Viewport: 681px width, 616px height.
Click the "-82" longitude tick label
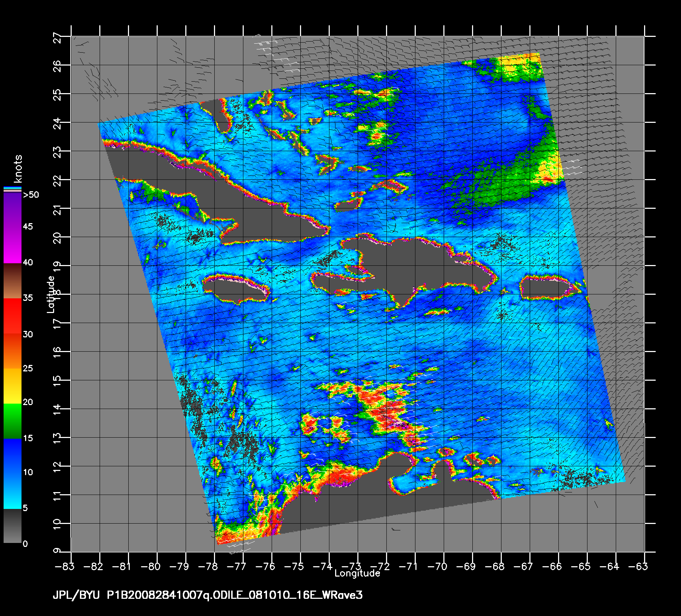pyautogui.click(x=93, y=566)
